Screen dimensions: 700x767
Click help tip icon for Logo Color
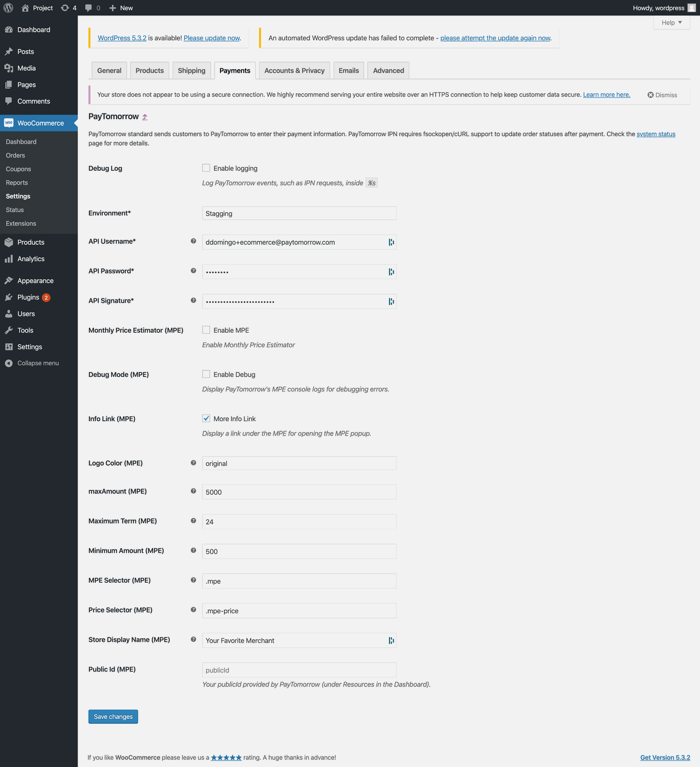pos(193,463)
